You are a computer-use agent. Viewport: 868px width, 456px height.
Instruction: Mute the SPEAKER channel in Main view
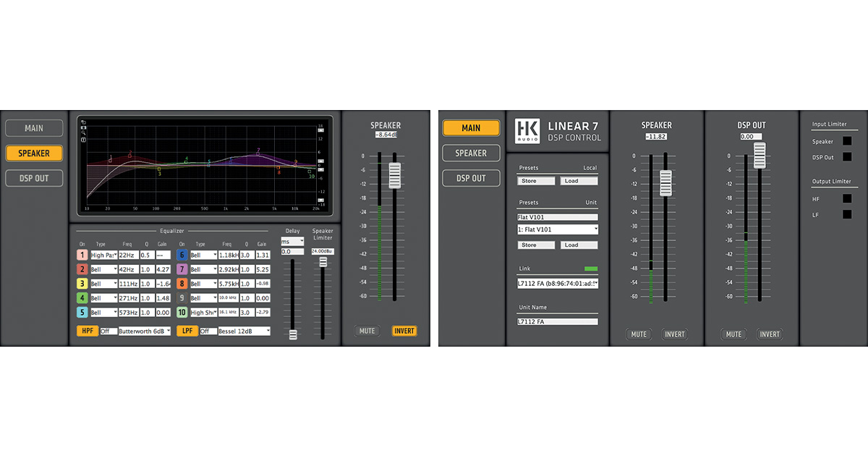click(639, 334)
